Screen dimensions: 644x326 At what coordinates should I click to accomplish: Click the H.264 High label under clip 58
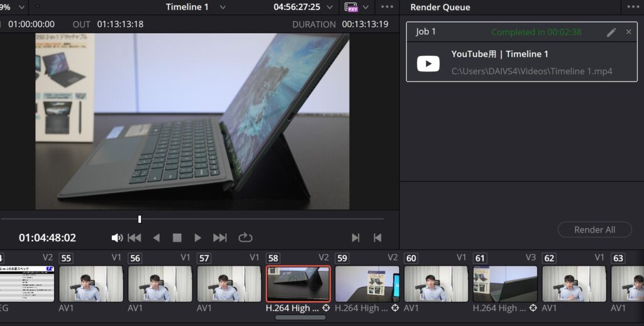292,308
